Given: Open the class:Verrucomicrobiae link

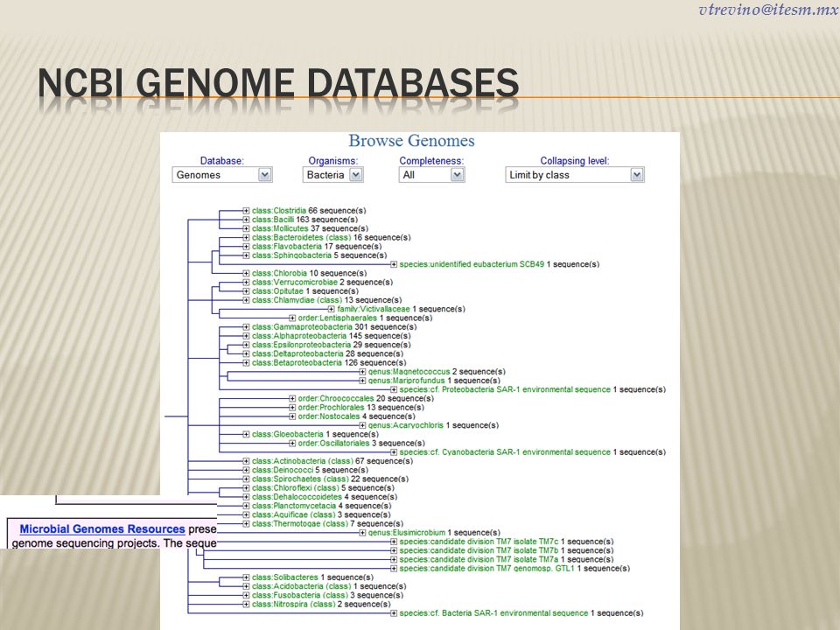Looking at the screenshot, I should click(295, 283).
